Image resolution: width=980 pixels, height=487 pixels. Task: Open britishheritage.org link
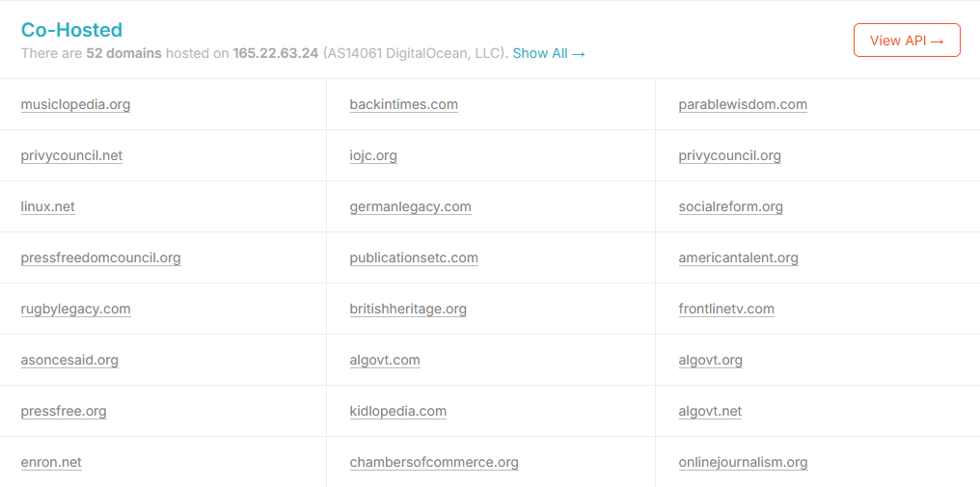pos(408,309)
